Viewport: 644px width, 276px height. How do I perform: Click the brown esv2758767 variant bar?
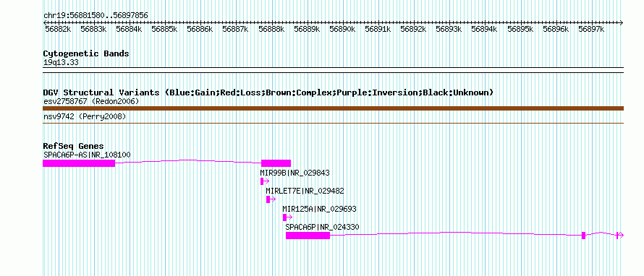pyautogui.click(x=333, y=108)
